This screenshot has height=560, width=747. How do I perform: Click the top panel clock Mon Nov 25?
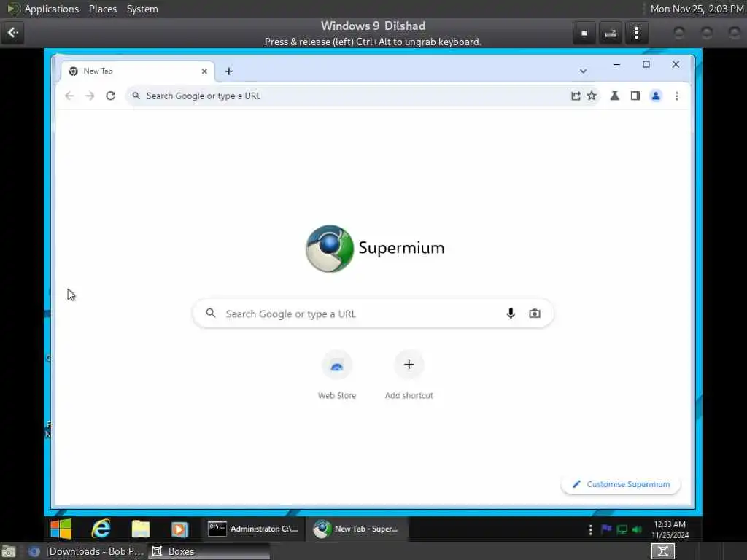tap(697, 9)
